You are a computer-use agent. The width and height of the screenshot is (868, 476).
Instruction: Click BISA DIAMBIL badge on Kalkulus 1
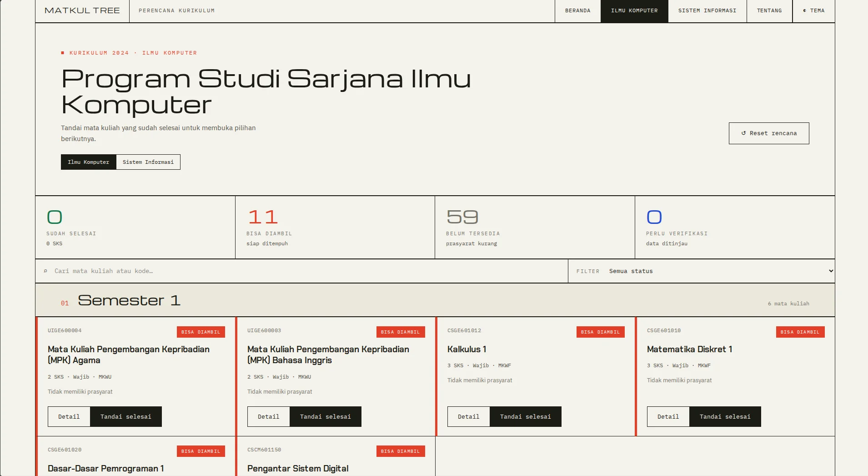point(600,332)
